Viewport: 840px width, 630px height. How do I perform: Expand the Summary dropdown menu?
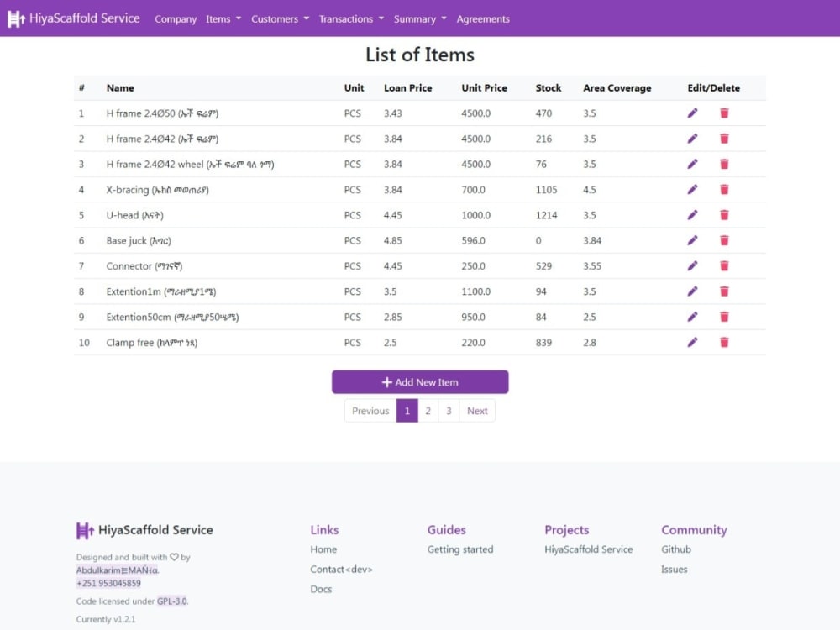click(x=420, y=18)
